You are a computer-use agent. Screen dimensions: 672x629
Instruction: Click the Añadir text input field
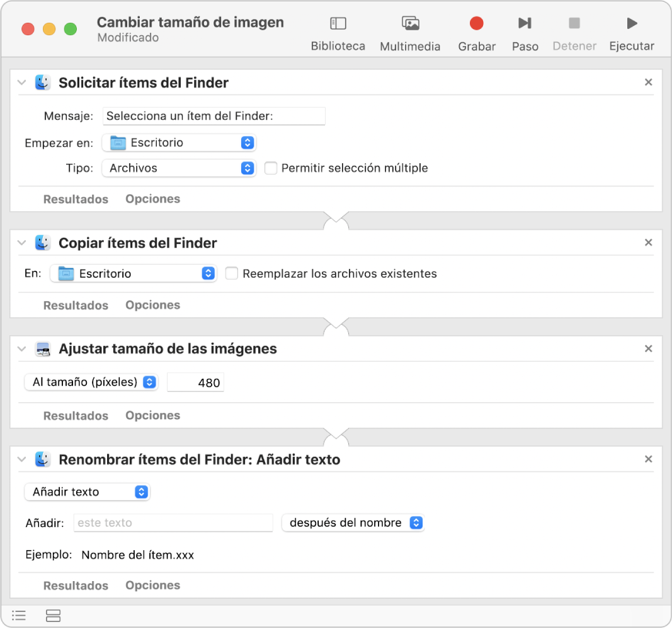[x=173, y=522]
